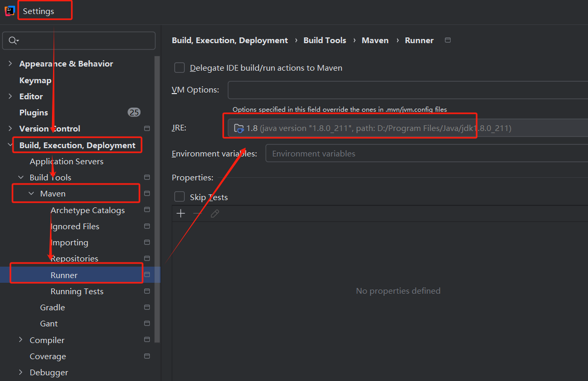Collapse Build, Execution, Deployment chevron
The width and height of the screenshot is (588, 381).
[10, 145]
